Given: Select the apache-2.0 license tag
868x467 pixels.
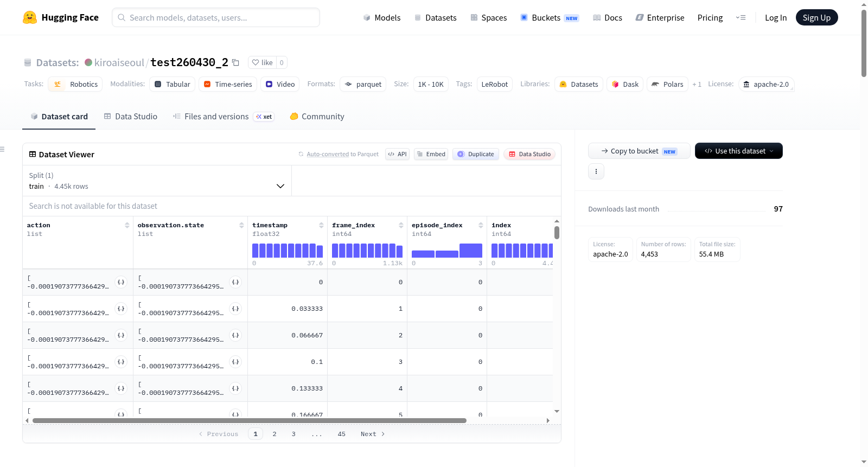Looking at the screenshot, I should tap(766, 84).
